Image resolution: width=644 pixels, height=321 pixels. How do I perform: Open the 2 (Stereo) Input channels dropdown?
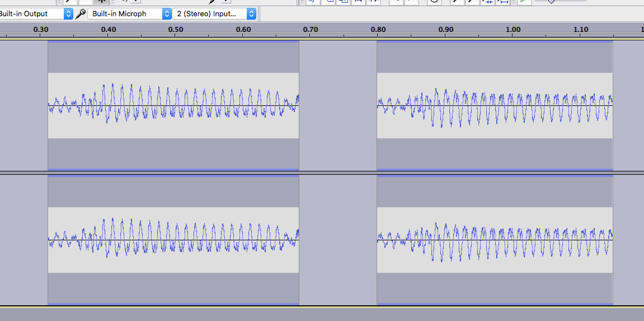[x=214, y=14]
